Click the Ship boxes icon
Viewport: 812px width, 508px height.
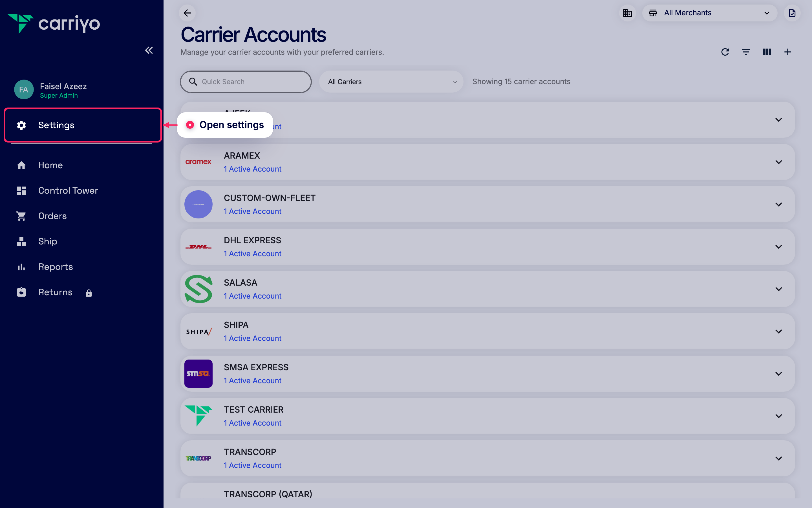(21, 241)
